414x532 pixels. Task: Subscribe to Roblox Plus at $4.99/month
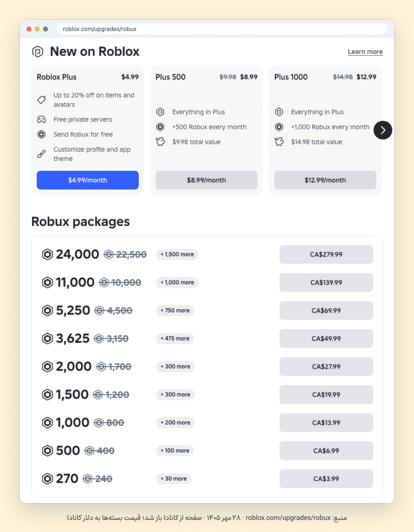pyautogui.click(x=88, y=180)
